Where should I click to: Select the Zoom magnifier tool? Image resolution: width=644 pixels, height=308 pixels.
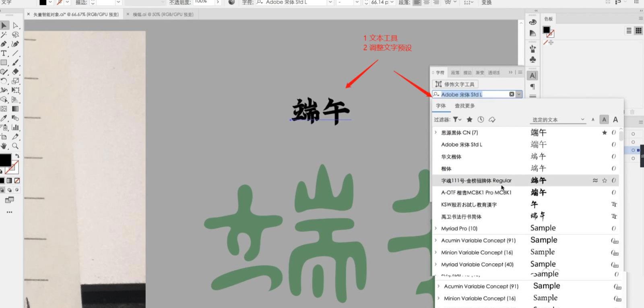click(15, 146)
